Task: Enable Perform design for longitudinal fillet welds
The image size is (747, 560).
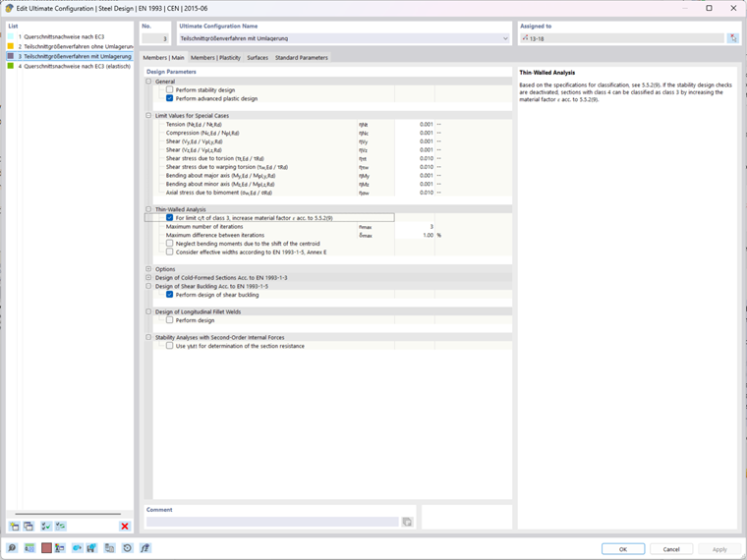Action: point(170,320)
